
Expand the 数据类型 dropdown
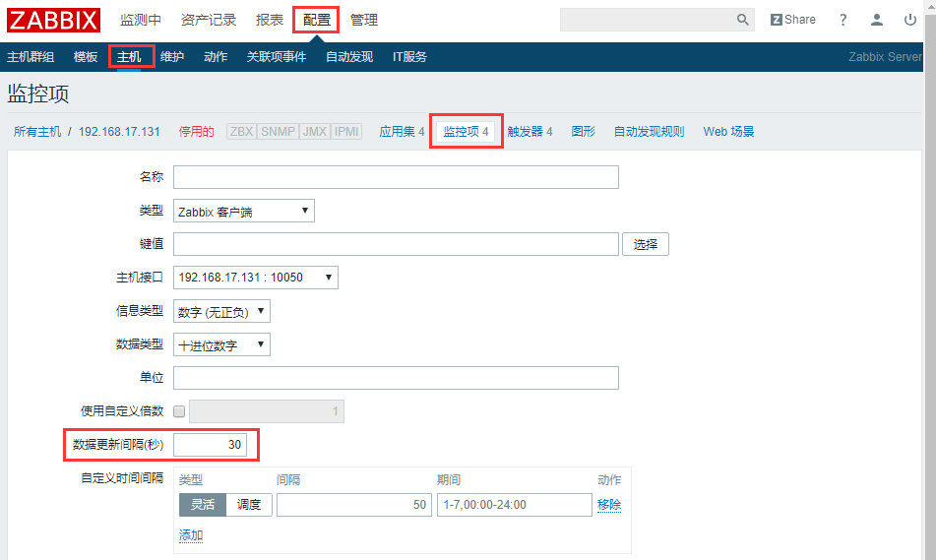(221, 344)
